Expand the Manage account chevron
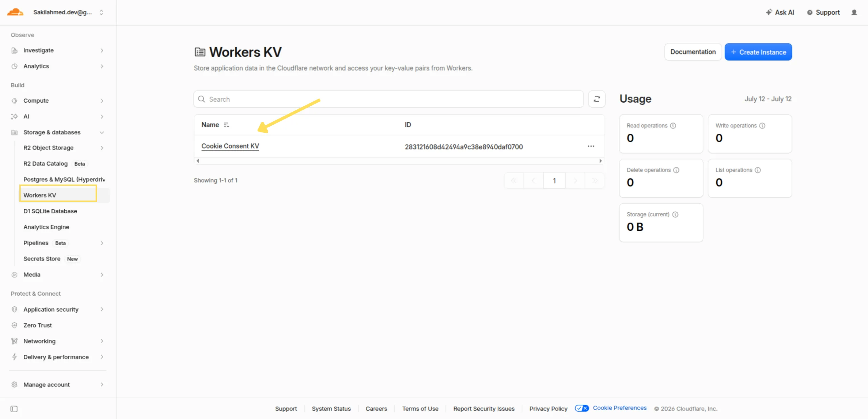The height and width of the screenshot is (419, 868). (102, 384)
